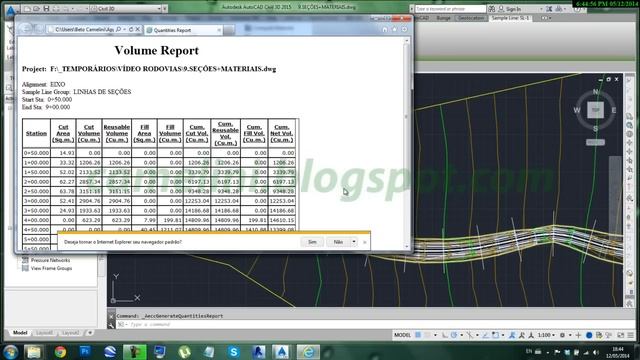
Task: Click Sim on the default browser prompt
Action: (312, 242)
